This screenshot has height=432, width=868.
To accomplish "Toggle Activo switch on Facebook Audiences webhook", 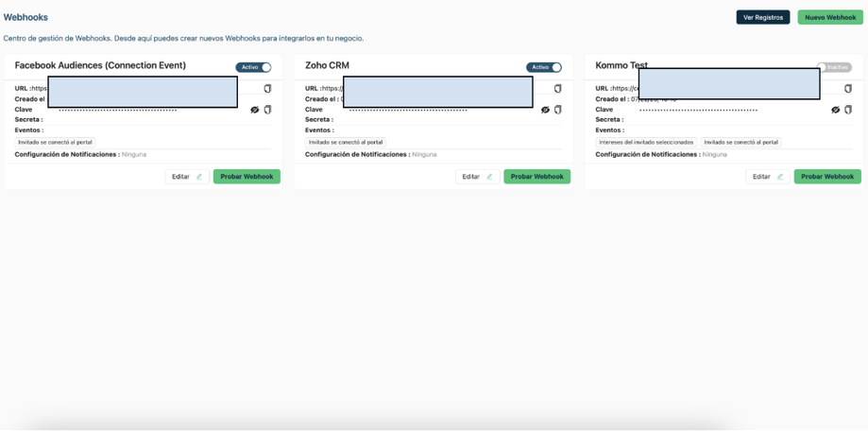I will [x=253, y=67].
